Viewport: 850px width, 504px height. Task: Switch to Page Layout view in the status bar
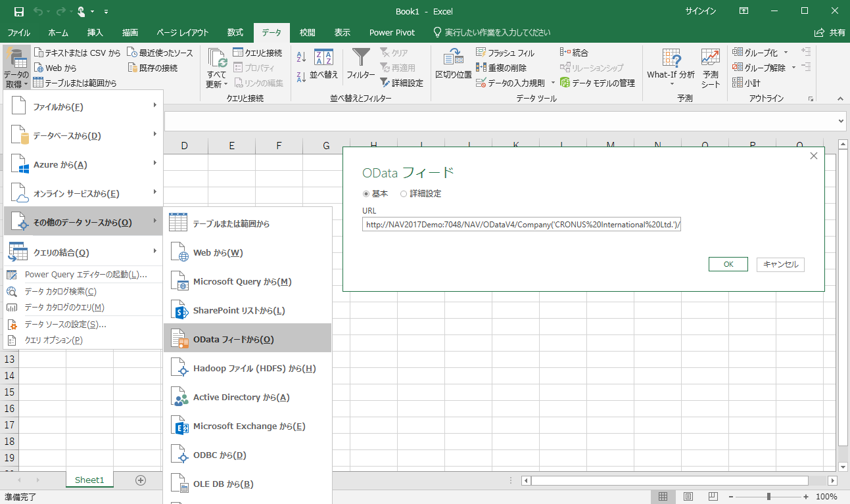[x=688, y=497]
